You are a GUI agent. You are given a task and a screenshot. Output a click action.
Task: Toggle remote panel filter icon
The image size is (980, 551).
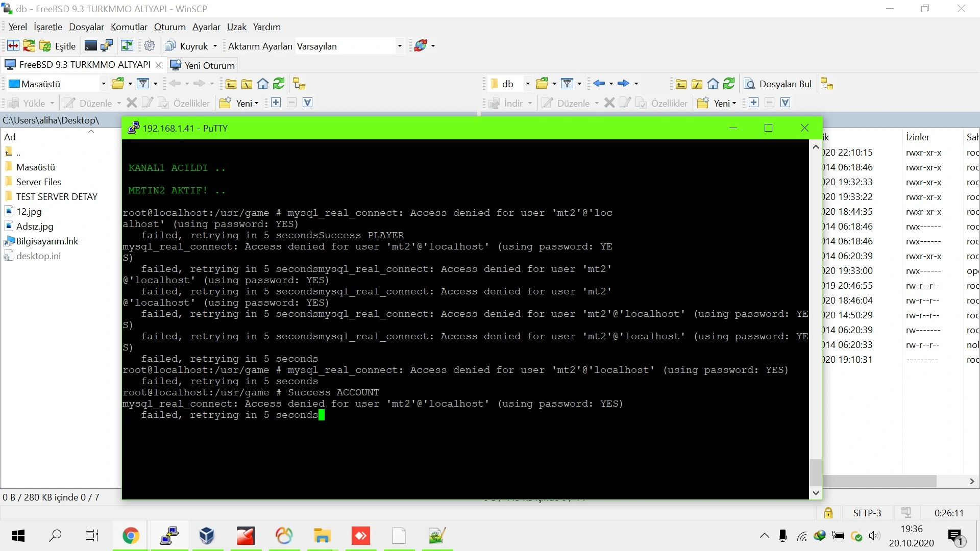567,84
